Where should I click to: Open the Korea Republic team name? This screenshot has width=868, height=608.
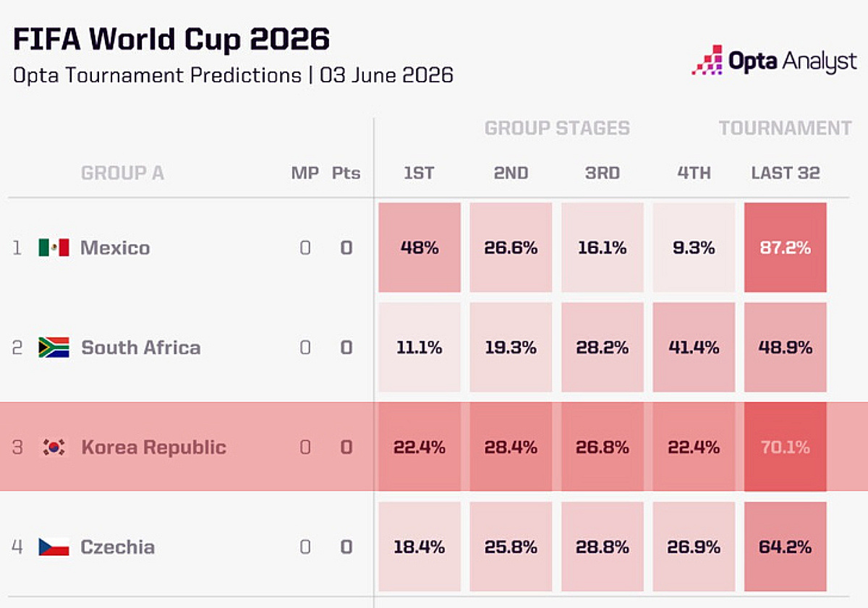(x=153, y=447)
